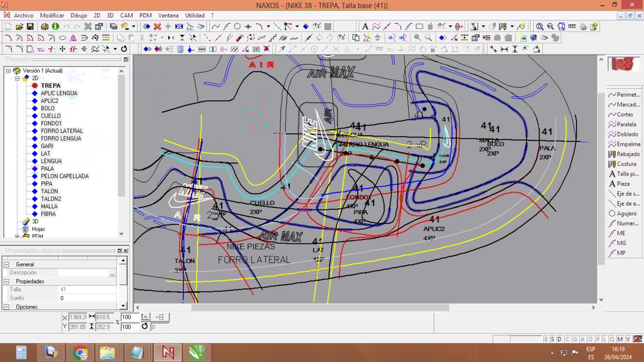Open the color palette dropdown arrow
Viewport: 644px width, 362px height.
click(x=134, y=27)
